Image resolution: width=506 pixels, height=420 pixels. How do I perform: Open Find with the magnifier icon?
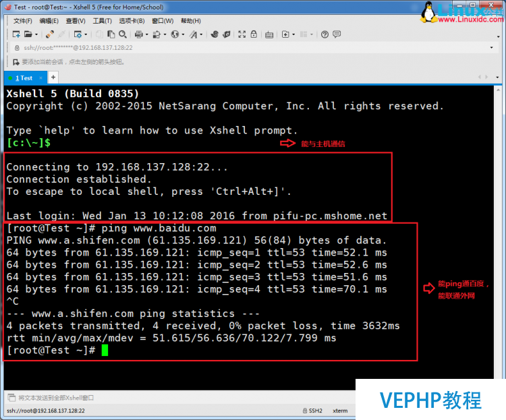pos(123,34)
